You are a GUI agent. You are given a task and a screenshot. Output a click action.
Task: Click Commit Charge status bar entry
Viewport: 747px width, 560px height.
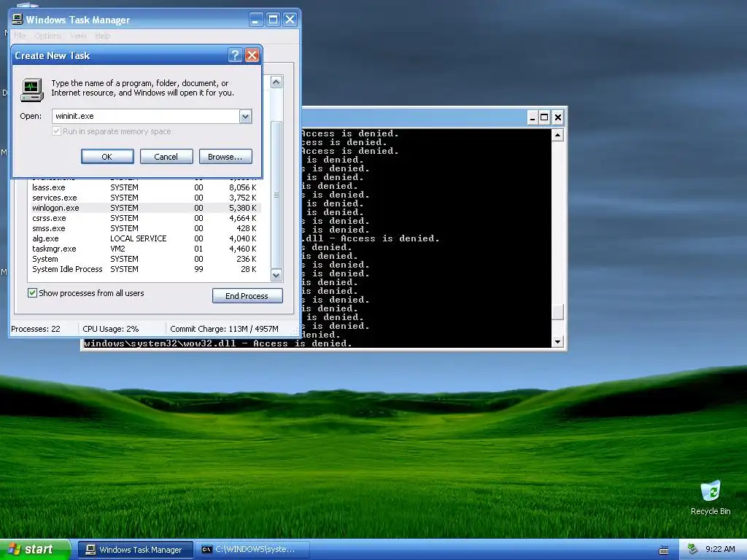225,329
